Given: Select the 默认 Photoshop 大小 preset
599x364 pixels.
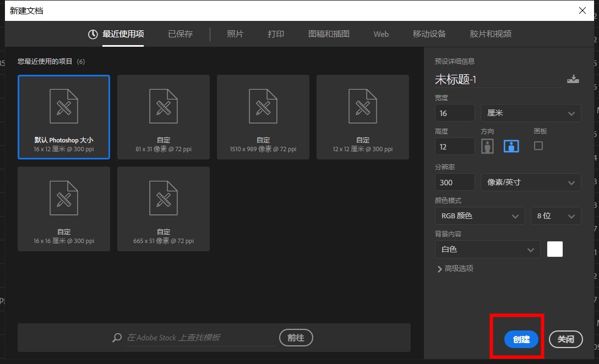Looking at the screenshot, I should pos(64,117).
